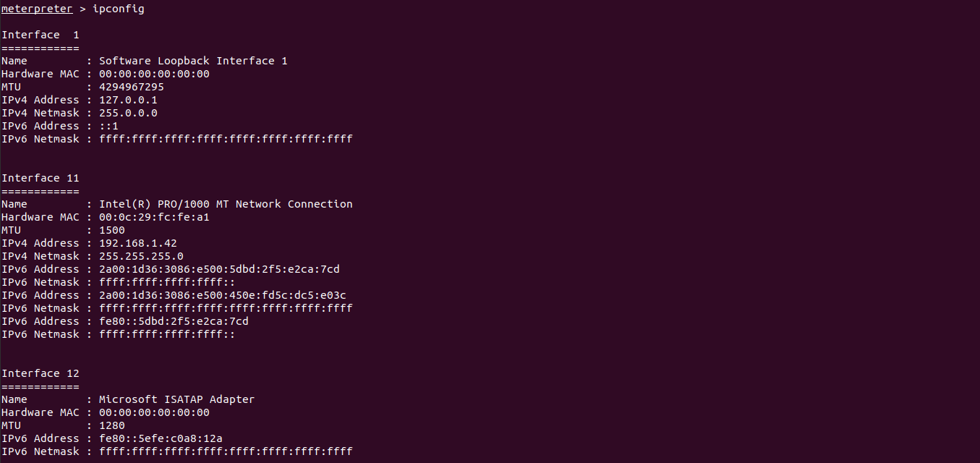Click the 192.168.1.42 IPv4 address

tap(138, 243)
